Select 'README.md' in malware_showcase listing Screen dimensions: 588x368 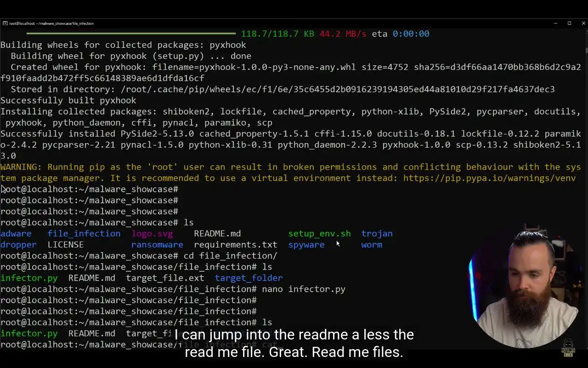(217, 234)
